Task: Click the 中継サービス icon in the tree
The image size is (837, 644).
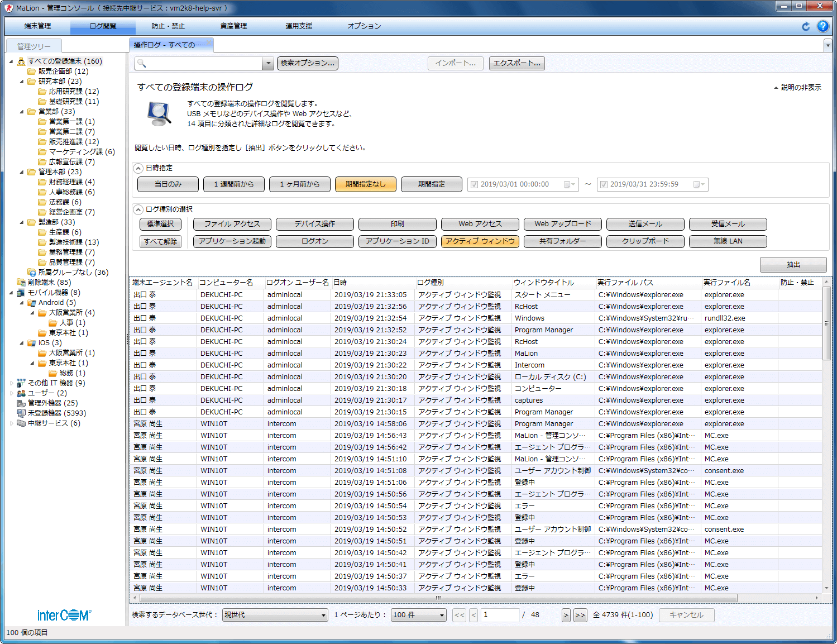Action: point(21,423)
